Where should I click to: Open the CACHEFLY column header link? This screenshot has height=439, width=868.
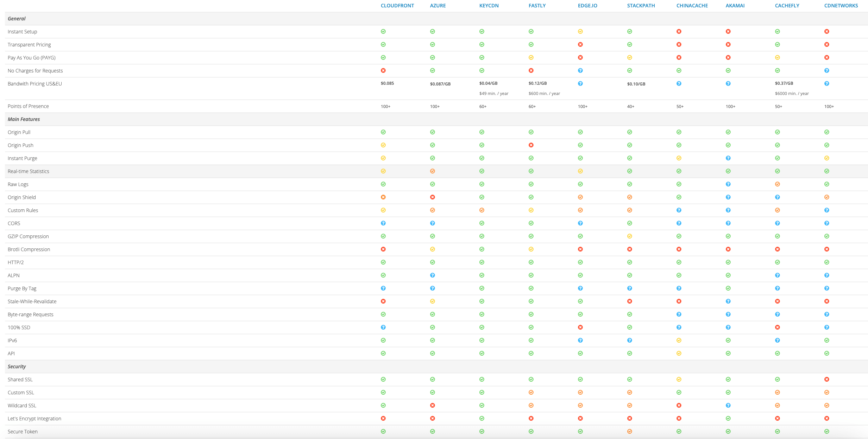coord(787,6)
